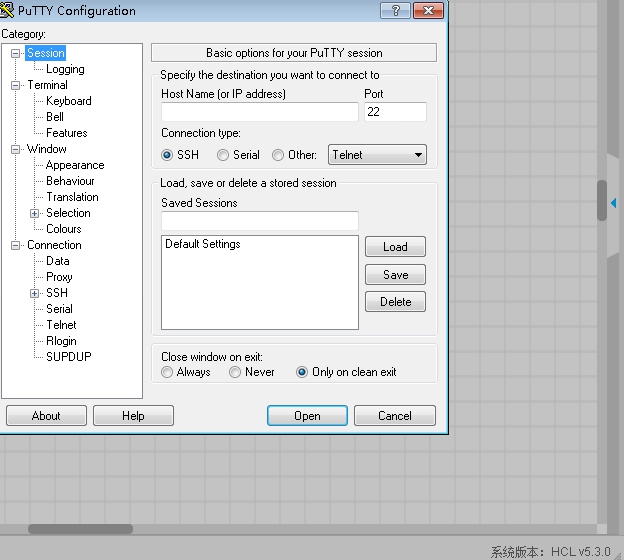Open Behaviour settings
The height and width of the screenshot is (560, 624).
(x=70, y=181)
